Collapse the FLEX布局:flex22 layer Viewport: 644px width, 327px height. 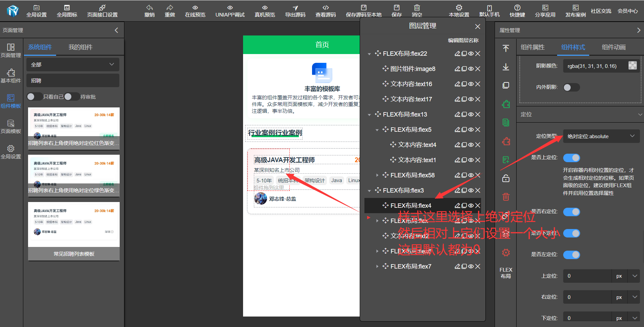(x=369, y=54)
